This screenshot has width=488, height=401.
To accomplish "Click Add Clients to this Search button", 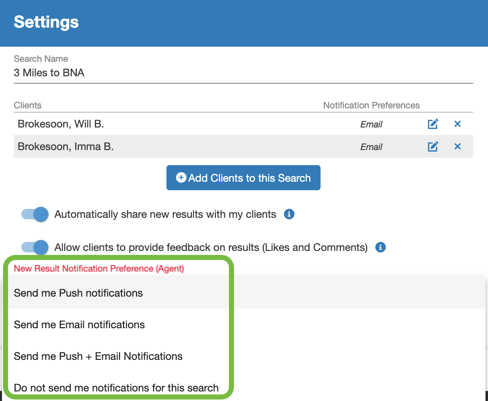I will (x=243, y=178).
